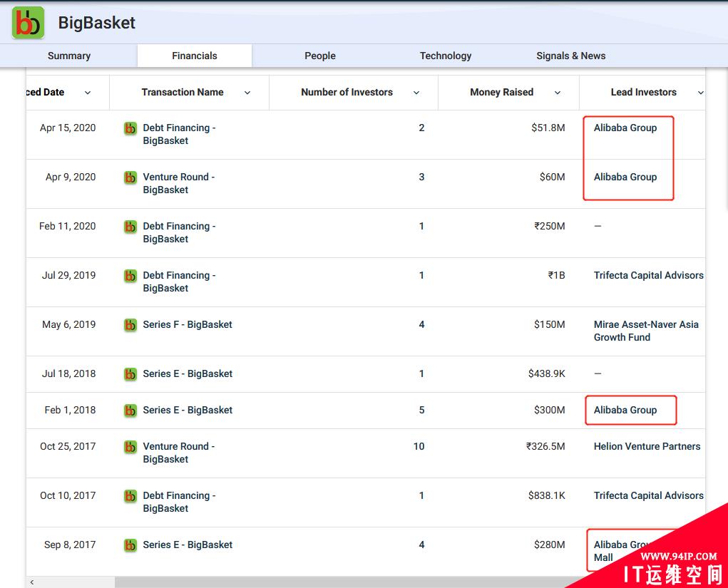Click the Feb 11, 2020 date cell

point(67,226)
